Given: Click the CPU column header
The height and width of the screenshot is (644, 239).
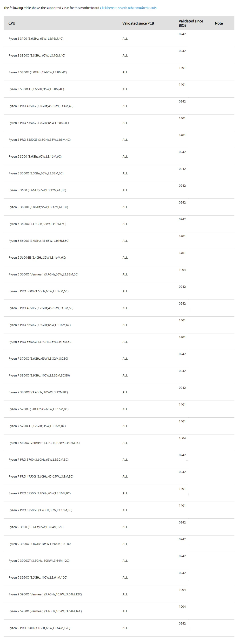Looking at the screenshot, I should point(12,23).
